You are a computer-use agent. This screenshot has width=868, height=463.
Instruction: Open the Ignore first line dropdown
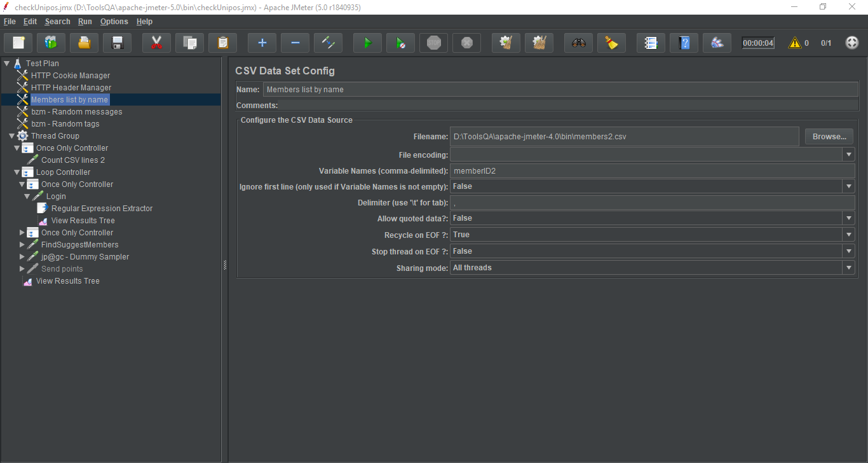point(848,186)
